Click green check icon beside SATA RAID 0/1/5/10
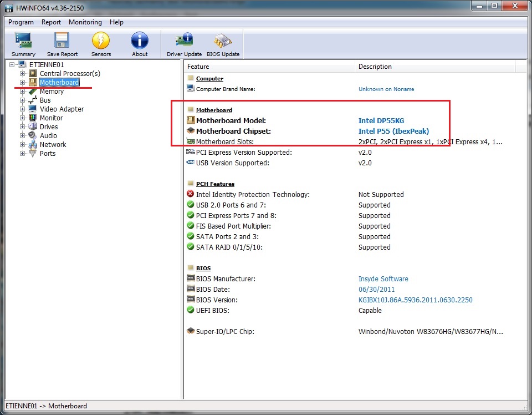This screenshot has height=415, width=532. coord(190,246)
